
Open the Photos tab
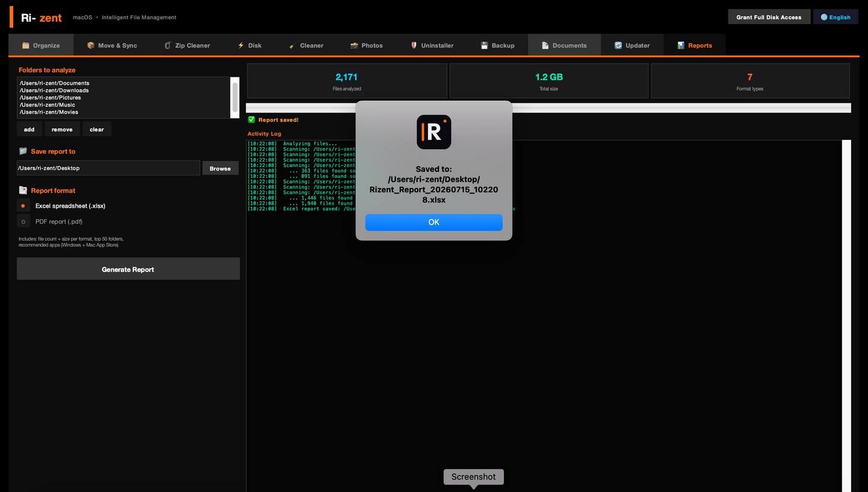366,45
